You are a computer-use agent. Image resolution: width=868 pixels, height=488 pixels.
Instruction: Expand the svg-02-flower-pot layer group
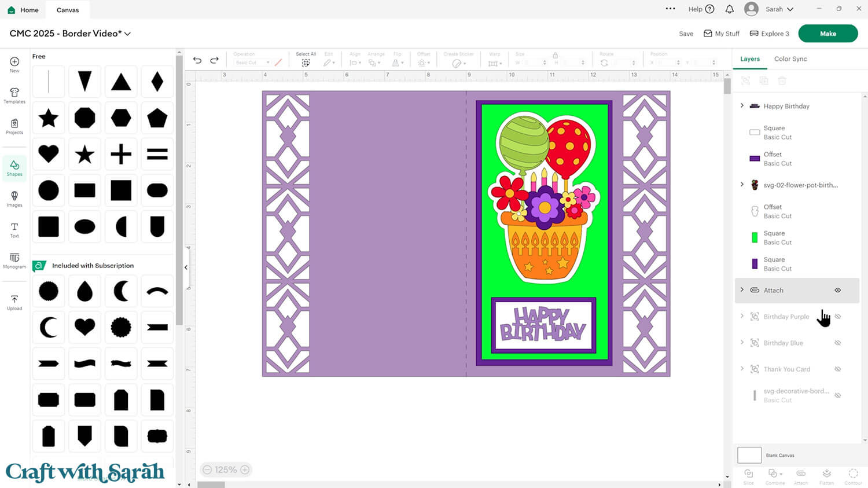(x=742, y=185)
